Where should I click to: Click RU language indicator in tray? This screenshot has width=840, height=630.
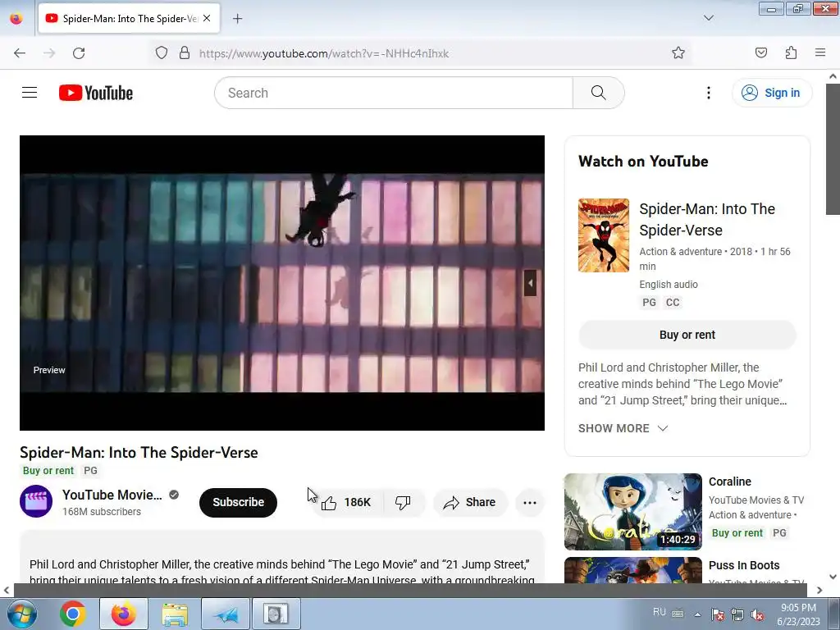point(660,612)
